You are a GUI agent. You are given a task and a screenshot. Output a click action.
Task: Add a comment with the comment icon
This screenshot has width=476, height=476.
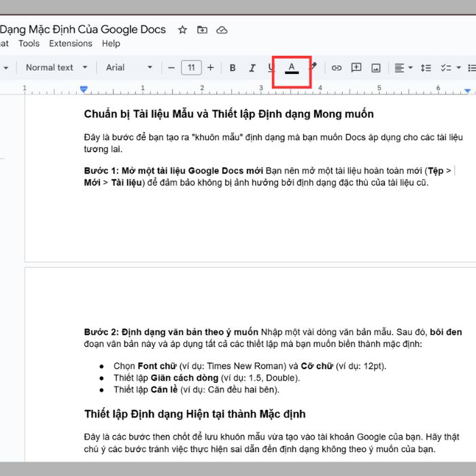pyautogui.click(x=356, y=67)
